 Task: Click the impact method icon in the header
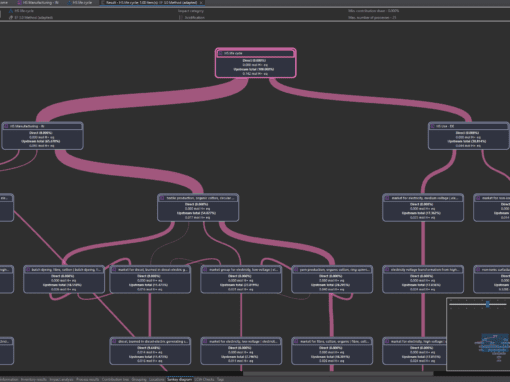coord(11,17)
